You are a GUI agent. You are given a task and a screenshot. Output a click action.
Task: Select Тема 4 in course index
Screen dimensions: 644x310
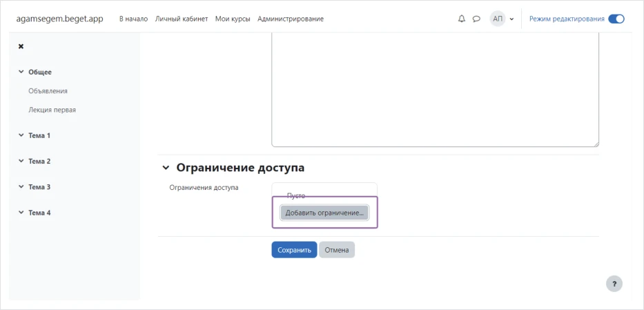pyautogui.click(x=39, y=213)
